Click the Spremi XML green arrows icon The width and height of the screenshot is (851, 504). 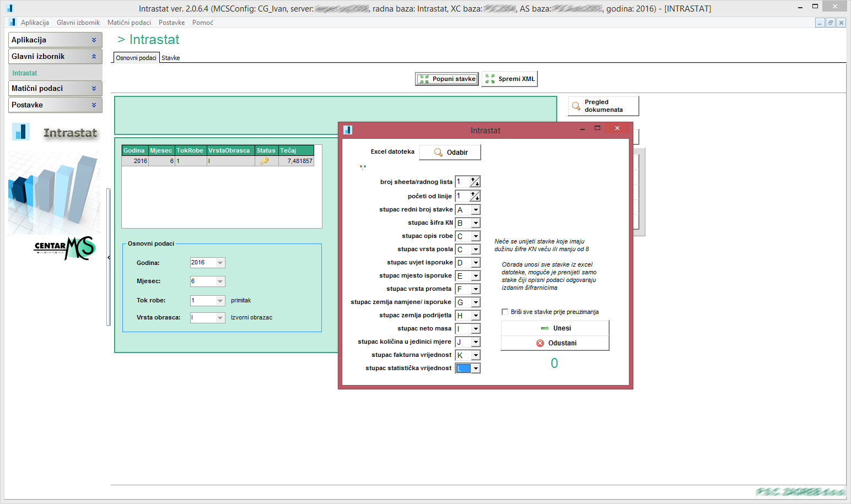[x=490, y=79]
